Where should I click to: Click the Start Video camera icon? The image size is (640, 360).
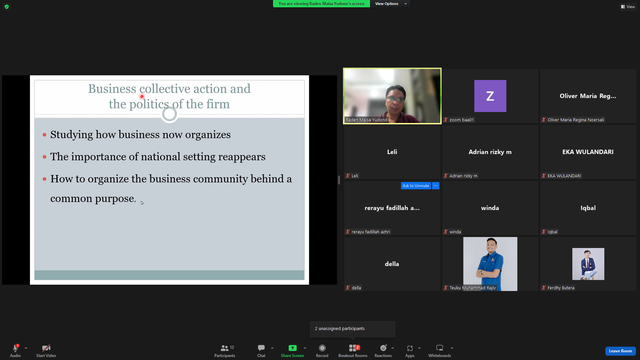(46, 348)
